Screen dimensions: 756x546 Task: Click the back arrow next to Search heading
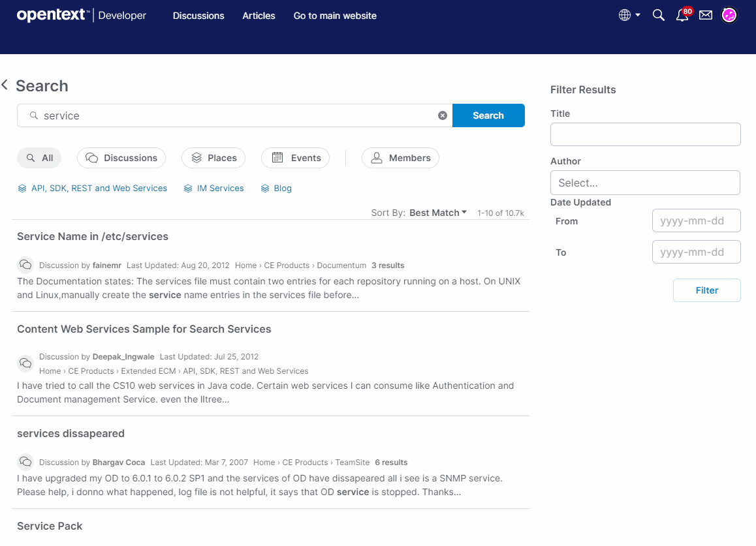pyautogui.click(x=5, y=84)
